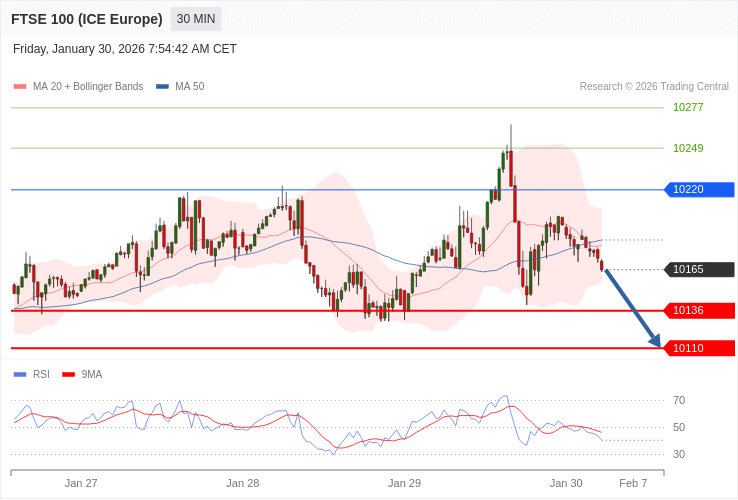Click the red 10136 support price tag
This screenshot has width=738, height=500.
[x=699, y=310]
